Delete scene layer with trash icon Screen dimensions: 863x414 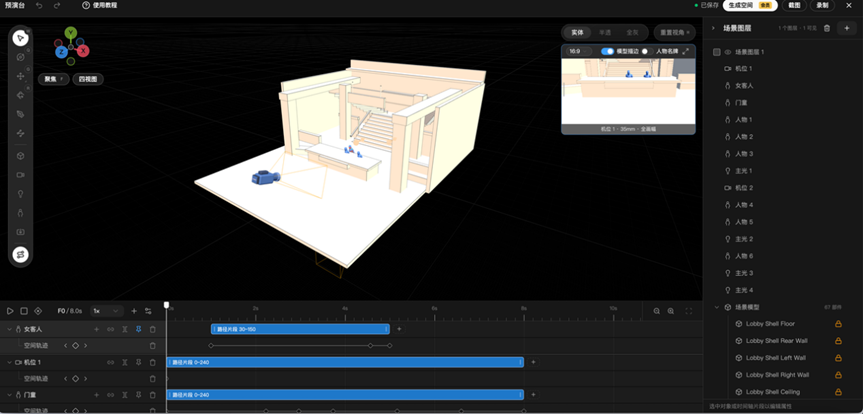(x=826, y=28)
